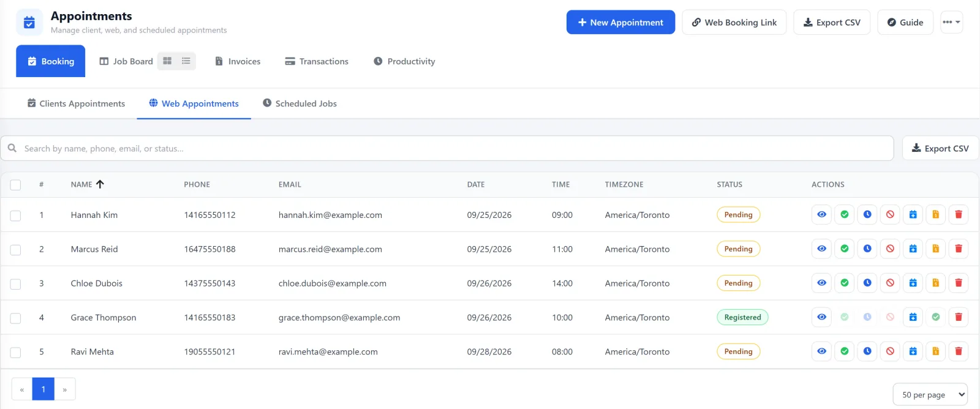This screenshot has width=980, height=409.
Task: Open the 50 per page dropdown
Action: (930, 395)
